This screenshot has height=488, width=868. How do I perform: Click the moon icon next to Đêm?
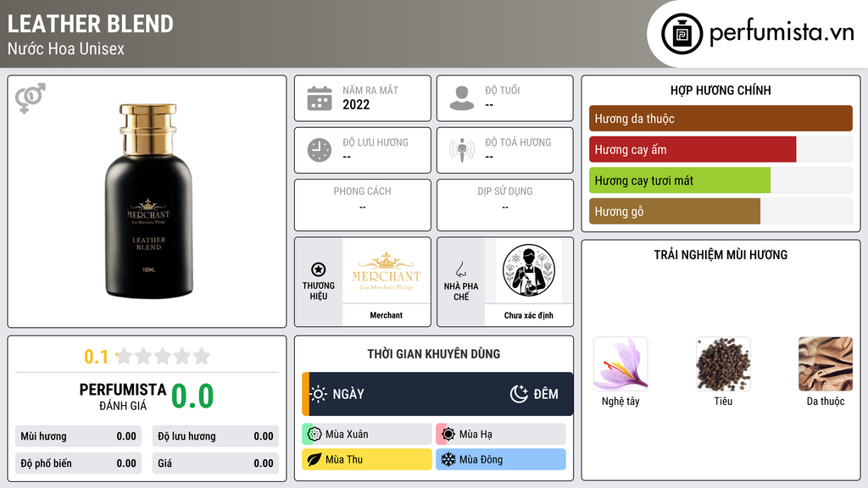point(519,394)
